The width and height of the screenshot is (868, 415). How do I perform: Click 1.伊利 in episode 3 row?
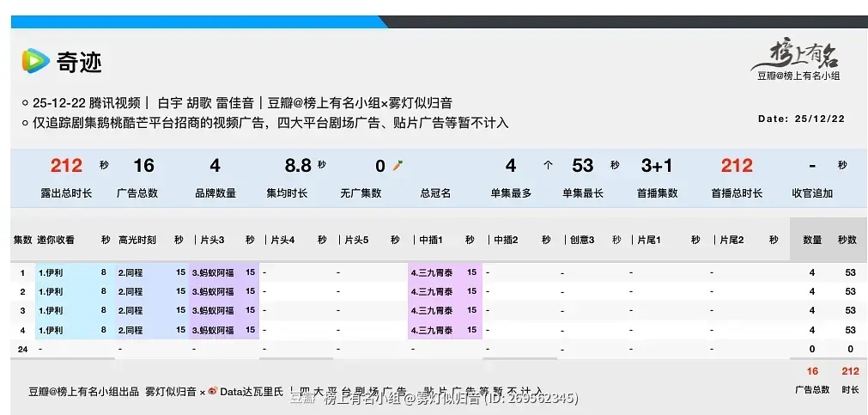coord(51,310)
